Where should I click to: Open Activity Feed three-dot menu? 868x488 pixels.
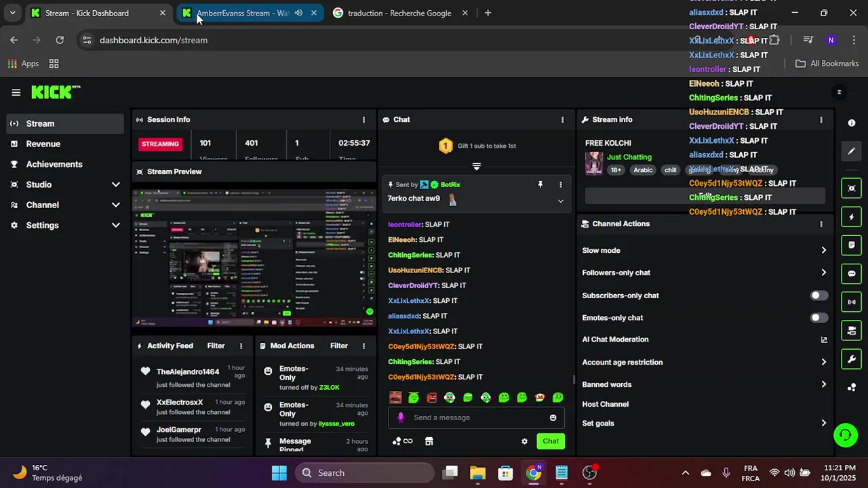tap(241, 346)
